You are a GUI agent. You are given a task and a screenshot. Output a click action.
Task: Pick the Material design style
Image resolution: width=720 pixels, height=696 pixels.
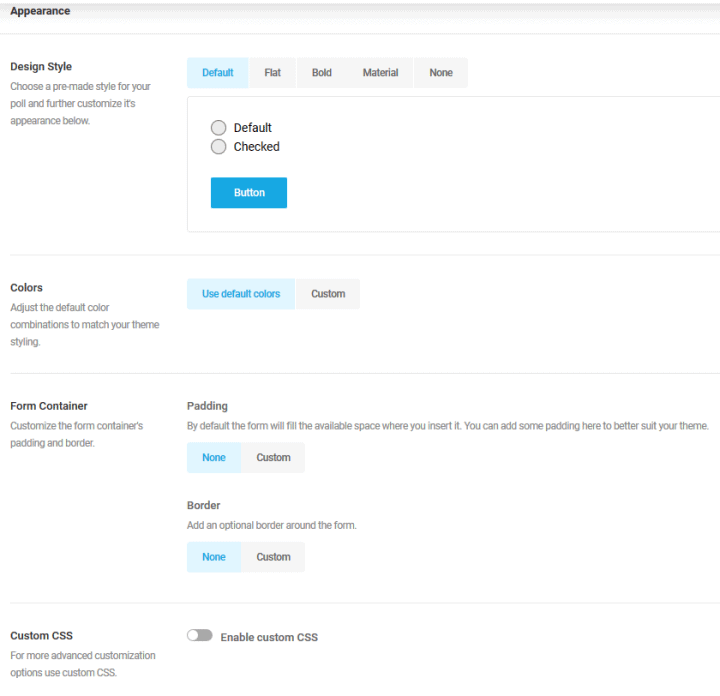380,73
